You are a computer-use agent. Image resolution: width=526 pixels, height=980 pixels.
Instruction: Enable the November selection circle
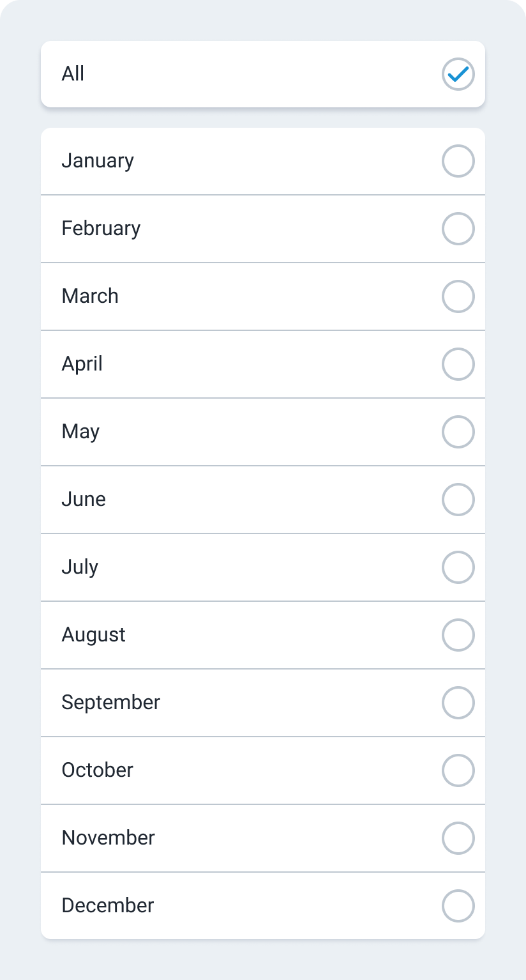[458, 838]
